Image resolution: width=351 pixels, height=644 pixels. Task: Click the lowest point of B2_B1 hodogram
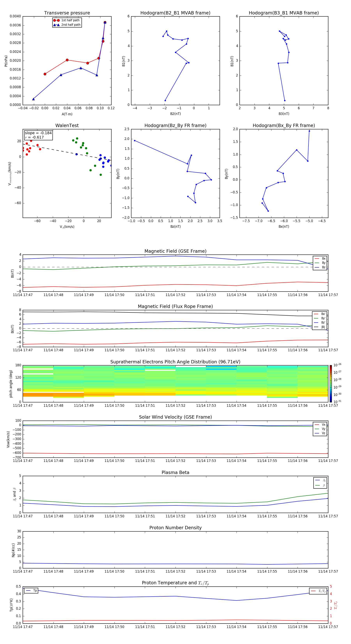pos(165,101)
